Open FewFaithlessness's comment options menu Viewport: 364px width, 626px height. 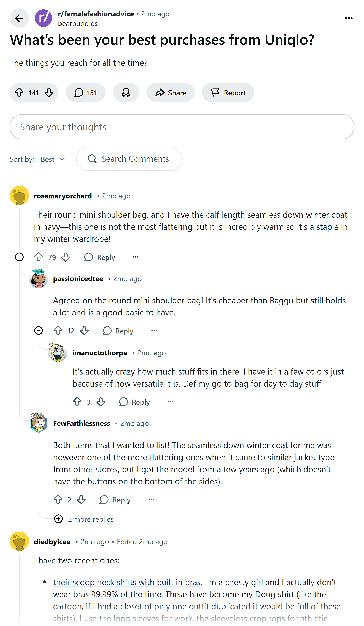pos(151,499)
